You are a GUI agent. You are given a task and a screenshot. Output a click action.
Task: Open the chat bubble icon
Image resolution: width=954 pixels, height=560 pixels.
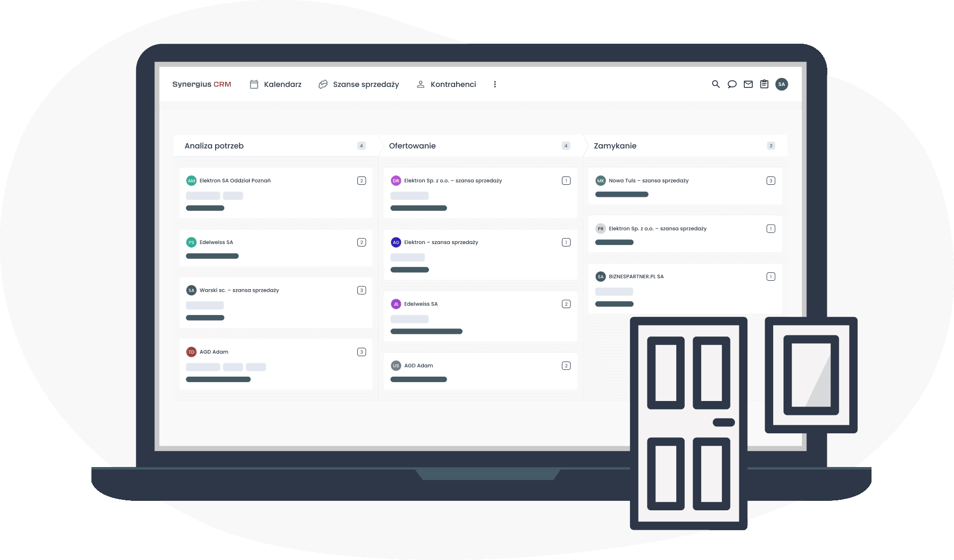click(732, 84)
